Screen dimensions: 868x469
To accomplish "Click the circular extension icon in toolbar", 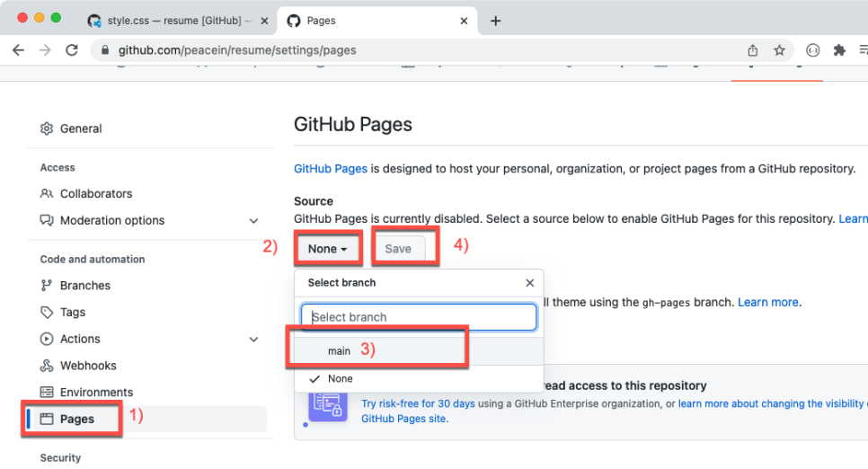I will click(x=812, y=50).
